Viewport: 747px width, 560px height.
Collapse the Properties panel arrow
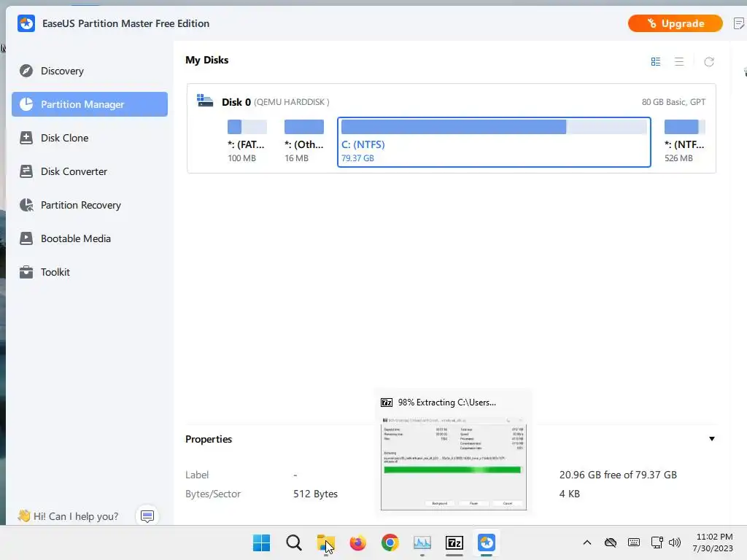pos(712,439)
